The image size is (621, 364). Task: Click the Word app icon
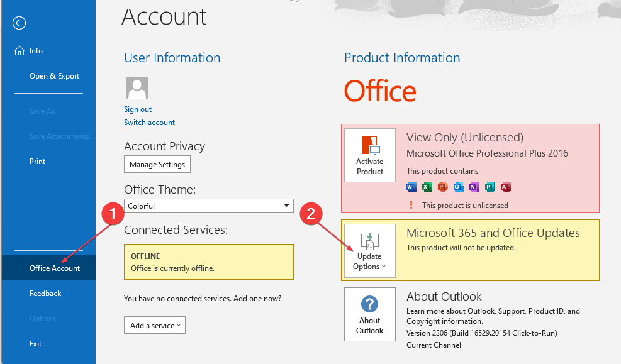[411, 187]
